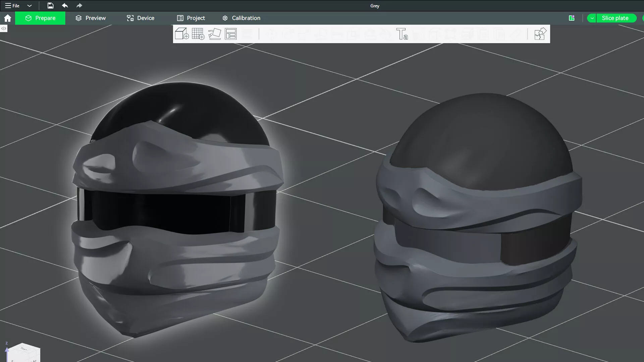The width and height of the screenshot is (644, 362).
Task: Save the project with the disk icon
Action: [50, 6]
